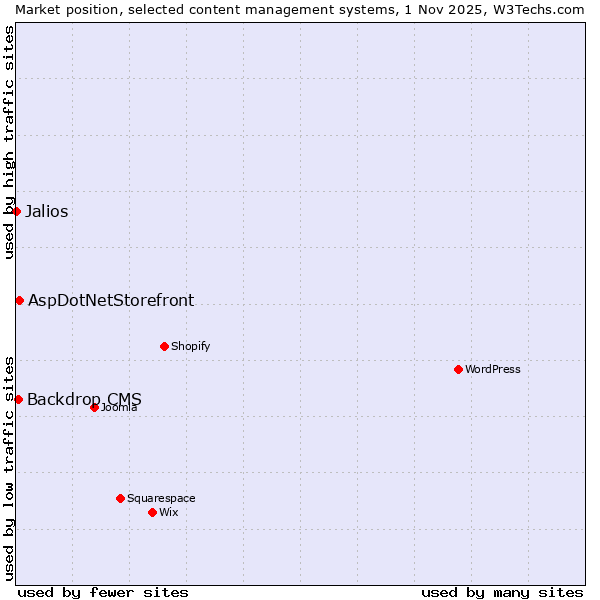Click the red AspDotNetStorefront marker
This screenshot has width=600, height=600.
click(x=19, y=300)
